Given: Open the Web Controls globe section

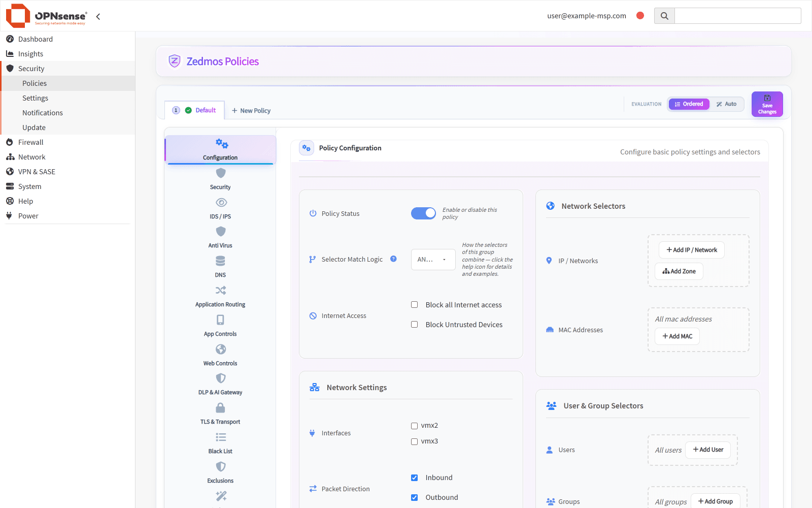Looking at the screenshot, I should (220, 355).
